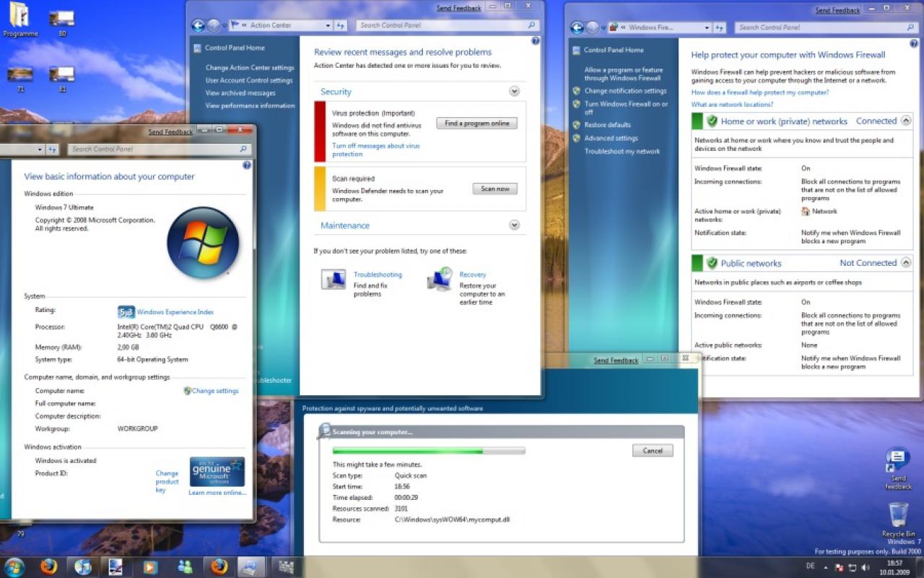Image resolution: width=924 pixels, height=578 pixels.
Task: Open the Recycle Bin desktop icon
Action: [x=899, y=520]
